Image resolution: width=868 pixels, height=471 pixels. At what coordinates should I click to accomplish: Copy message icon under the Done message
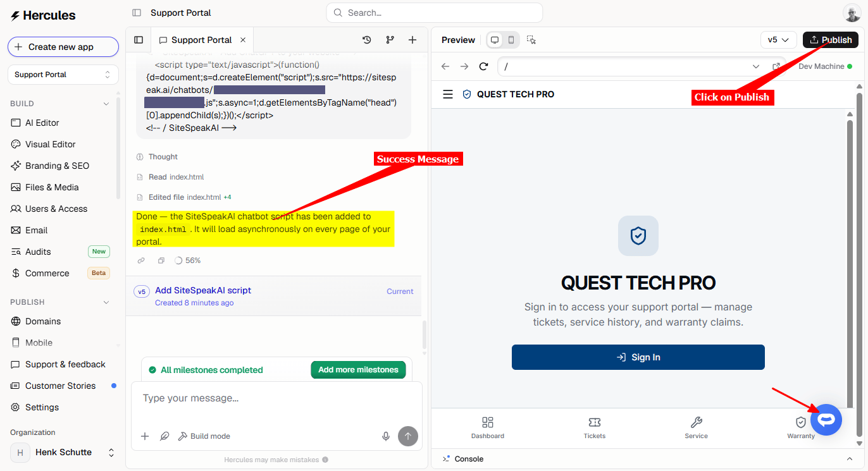point(161,260)
